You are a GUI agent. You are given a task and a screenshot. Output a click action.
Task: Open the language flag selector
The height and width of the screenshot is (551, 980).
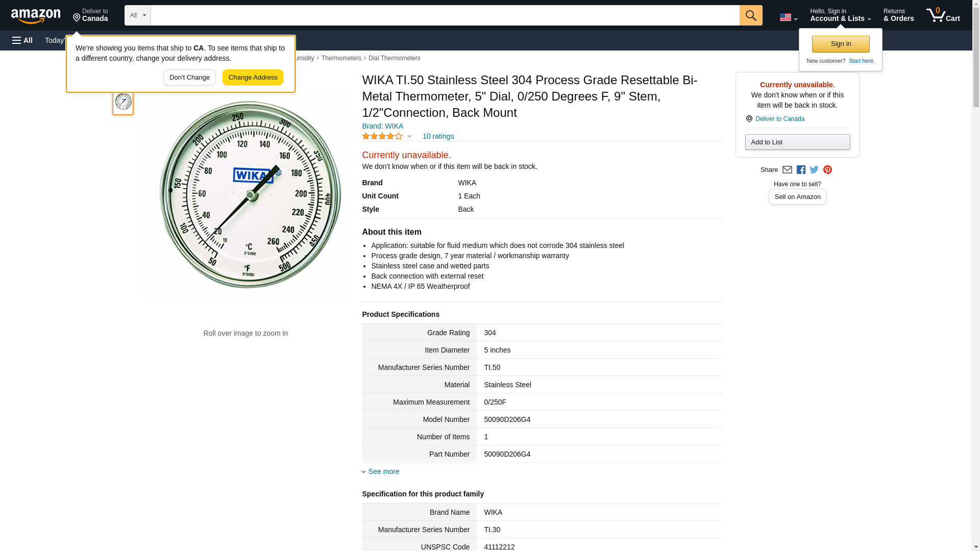(788, 17)
